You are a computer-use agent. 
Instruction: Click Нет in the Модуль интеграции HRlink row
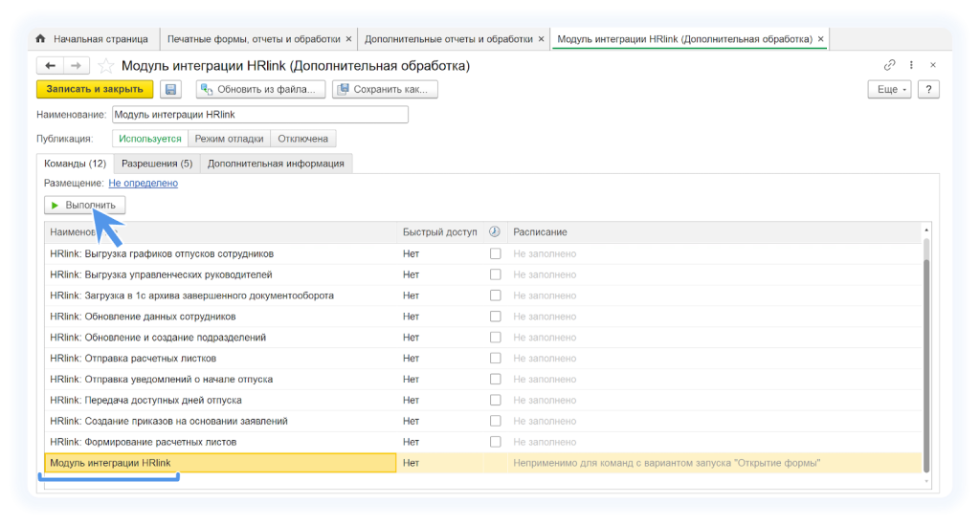coord(411,463)
